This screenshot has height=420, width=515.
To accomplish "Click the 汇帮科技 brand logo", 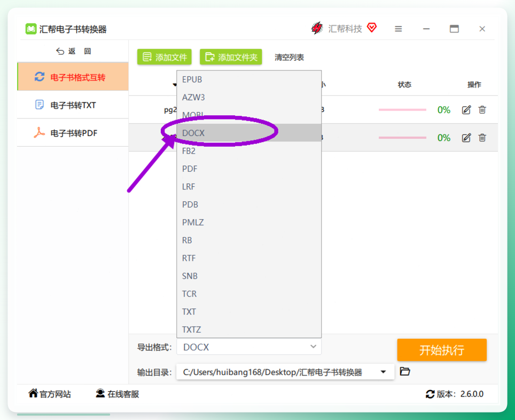I will [317, 28].
